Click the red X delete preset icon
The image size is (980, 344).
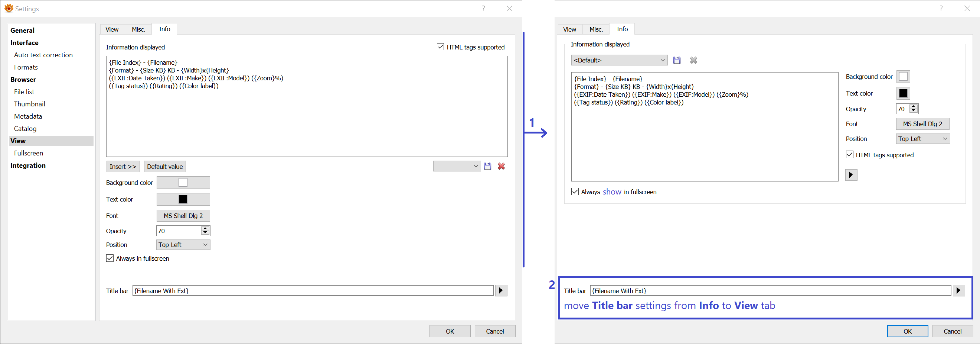[x=502, y=166]
